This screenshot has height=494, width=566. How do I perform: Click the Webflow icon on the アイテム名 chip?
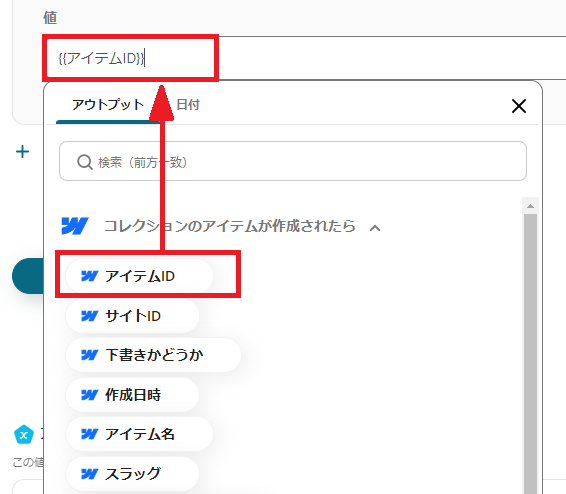[x=89, y=434]
